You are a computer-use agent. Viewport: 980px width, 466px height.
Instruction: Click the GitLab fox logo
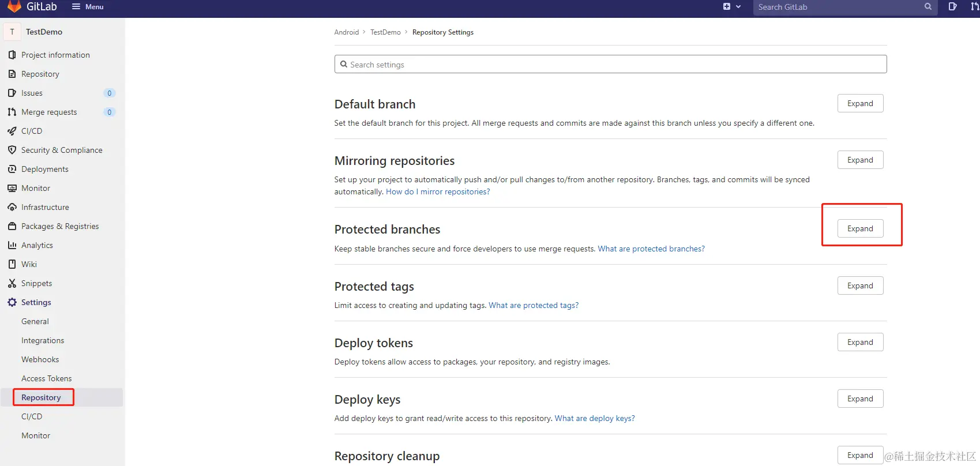click(x=14, y=6)
